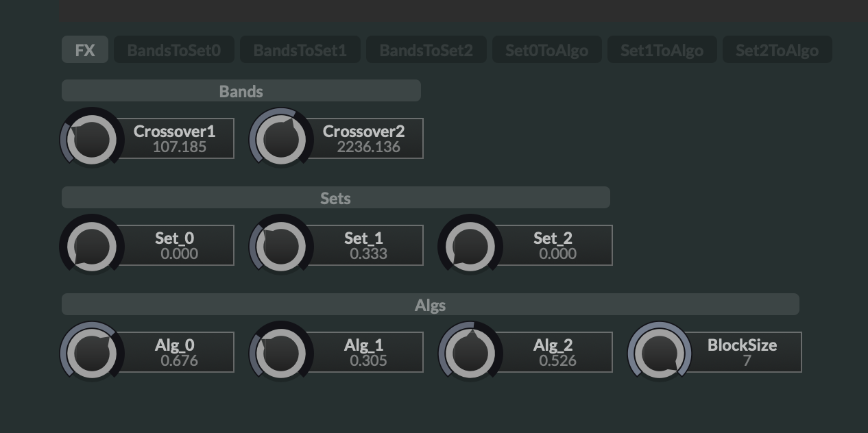The width and height of the screenshot is (868, 433).
Task: Click the BlockSize knob dial
Action: point(660,353)
